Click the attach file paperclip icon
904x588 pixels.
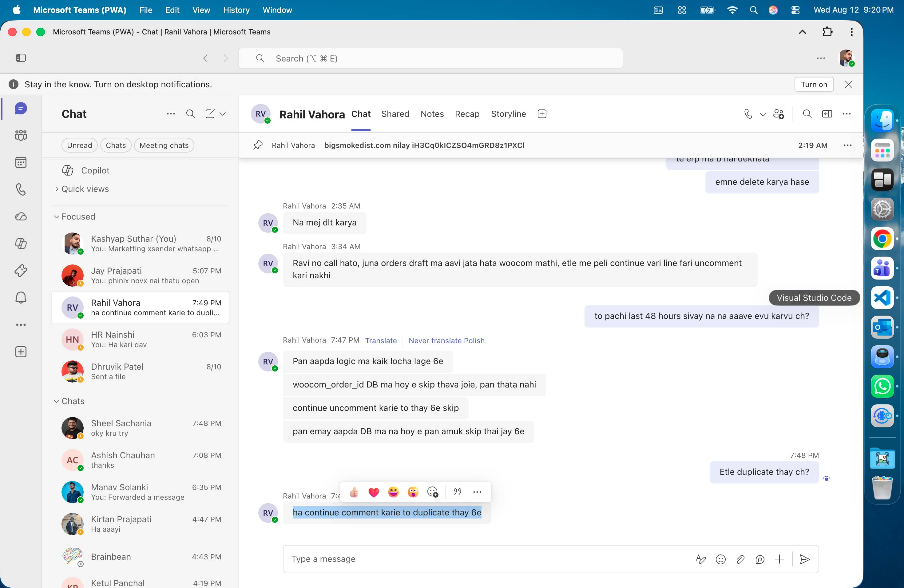(740, 559)
